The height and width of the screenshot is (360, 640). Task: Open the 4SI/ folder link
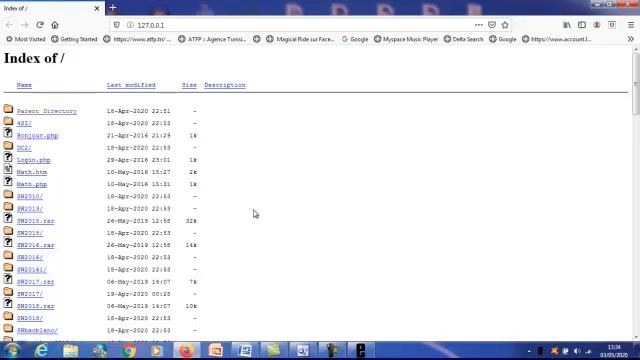[24, 123]
